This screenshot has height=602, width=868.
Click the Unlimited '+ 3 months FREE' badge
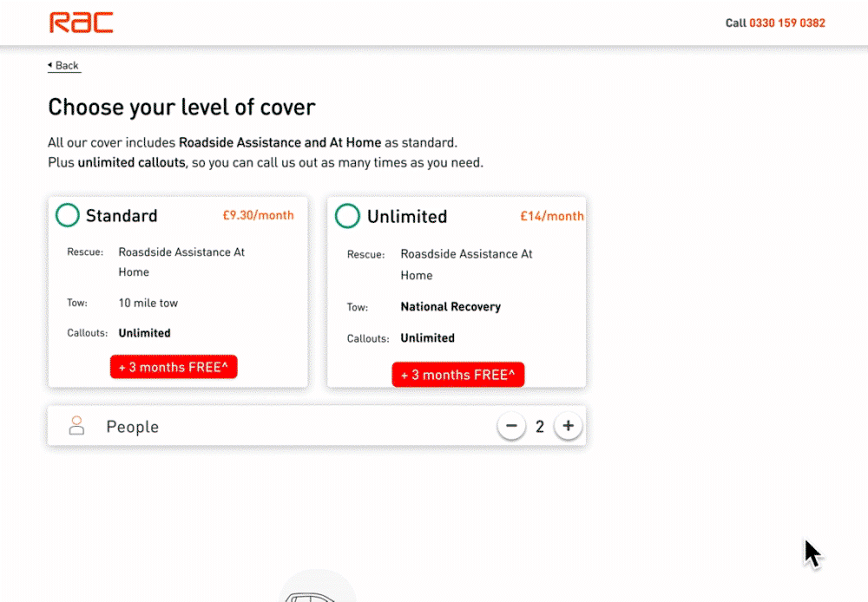[x=457, y=375]
